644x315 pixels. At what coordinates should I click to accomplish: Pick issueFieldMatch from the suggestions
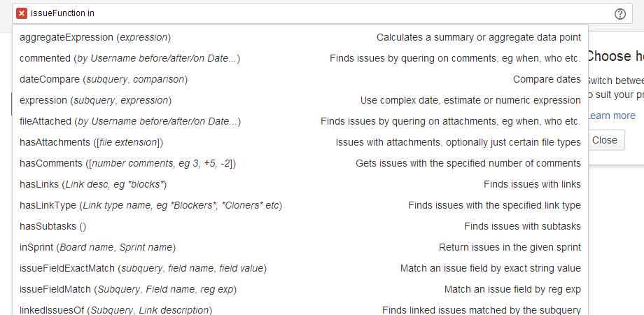(300, 289)
